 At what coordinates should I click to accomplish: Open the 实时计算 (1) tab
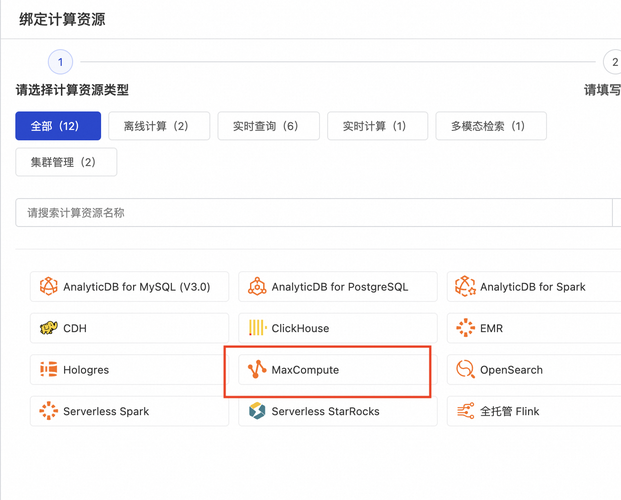pyautogui.click(x=377, y=126)
